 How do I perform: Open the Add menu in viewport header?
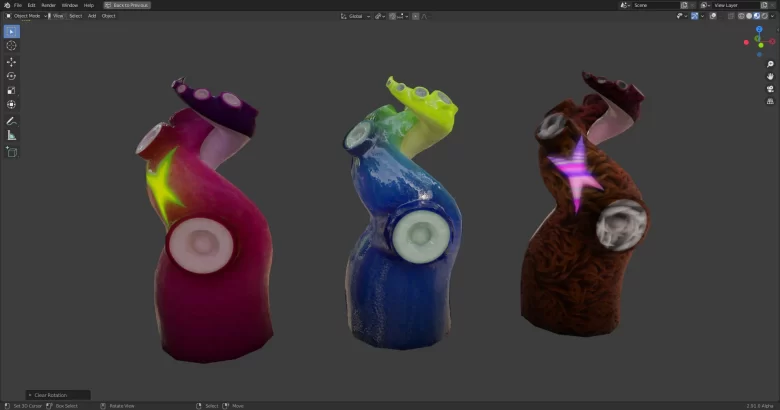tap(92, 16)
